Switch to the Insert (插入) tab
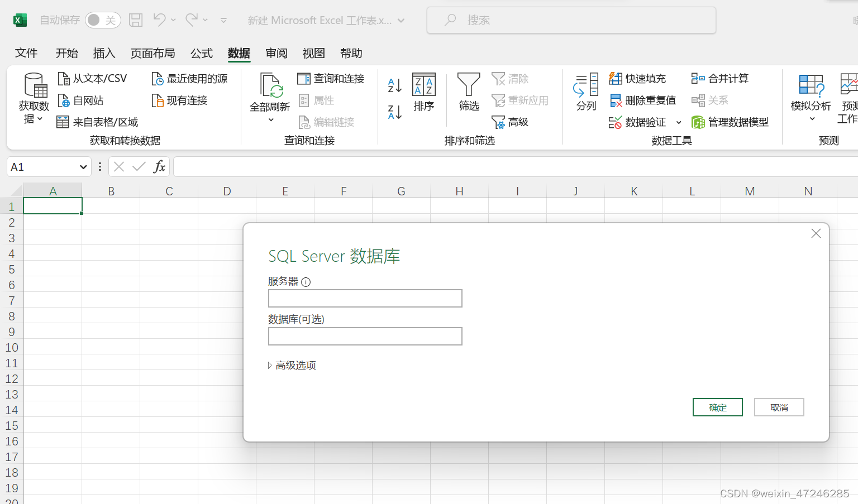 point(104,53)
